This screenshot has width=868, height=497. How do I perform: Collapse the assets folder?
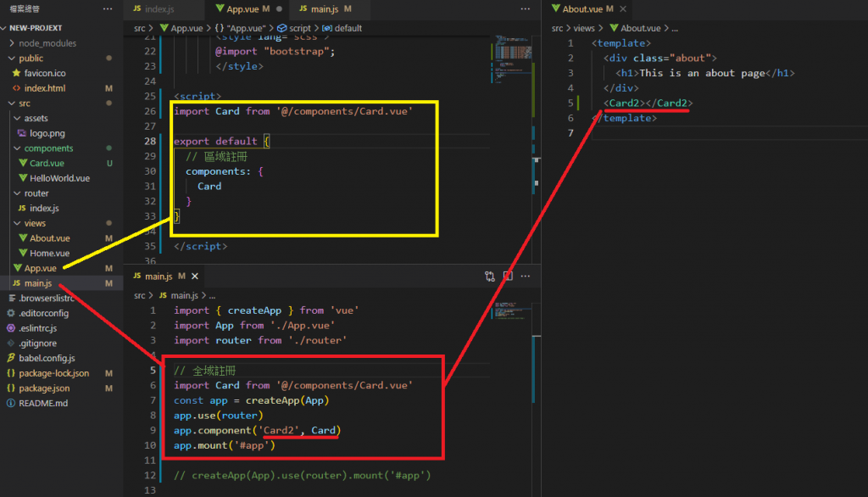point(17,118)
